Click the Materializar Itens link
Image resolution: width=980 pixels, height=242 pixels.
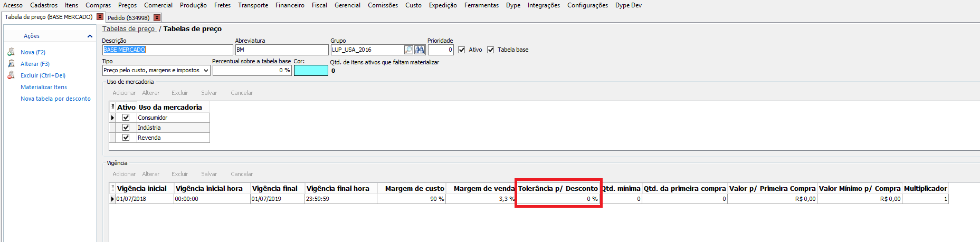tap(44, 87)
